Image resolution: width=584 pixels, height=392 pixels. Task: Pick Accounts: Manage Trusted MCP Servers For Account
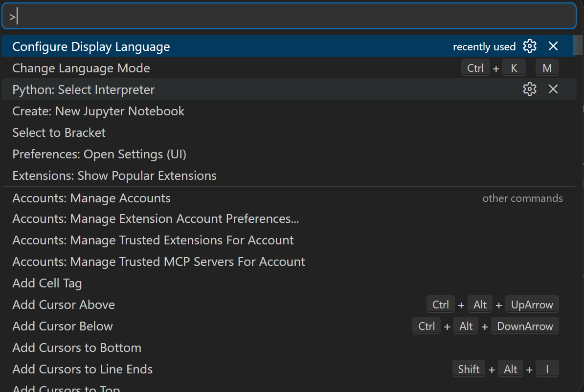289,262
